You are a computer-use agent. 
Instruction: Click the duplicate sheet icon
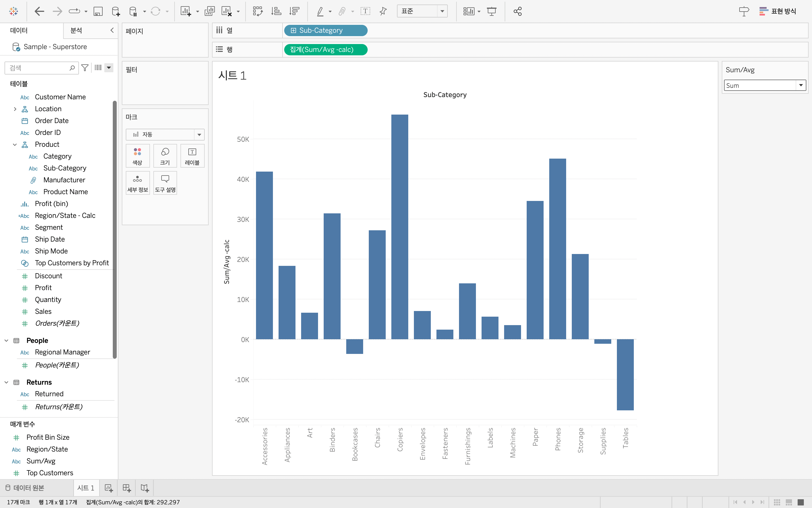click(210, 11)
